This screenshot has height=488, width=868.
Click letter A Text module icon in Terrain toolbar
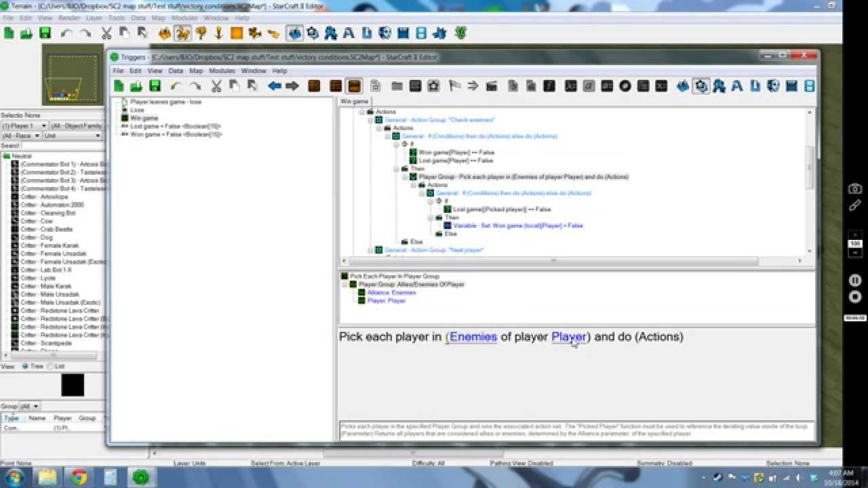click(349, 33)
